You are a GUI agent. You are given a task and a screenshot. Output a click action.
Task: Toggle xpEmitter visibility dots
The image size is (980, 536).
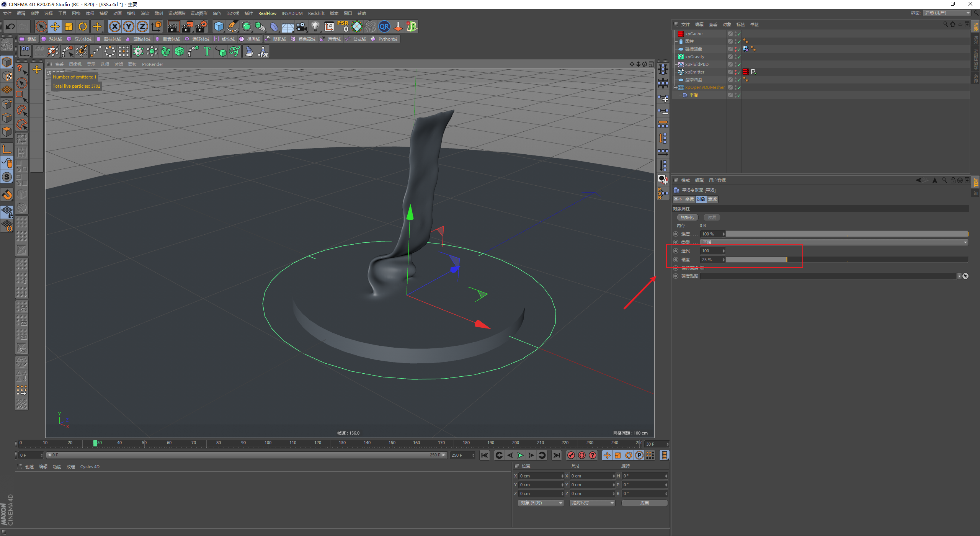735,72
